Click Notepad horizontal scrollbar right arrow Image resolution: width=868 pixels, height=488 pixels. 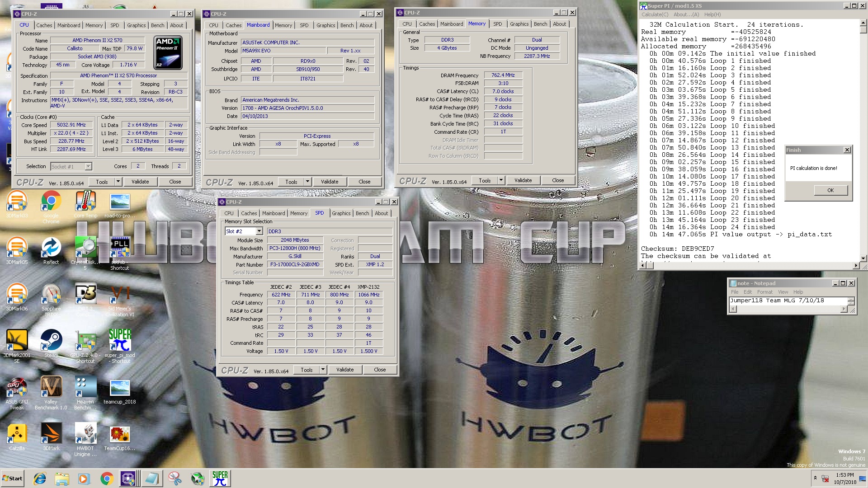pos(844,309)
